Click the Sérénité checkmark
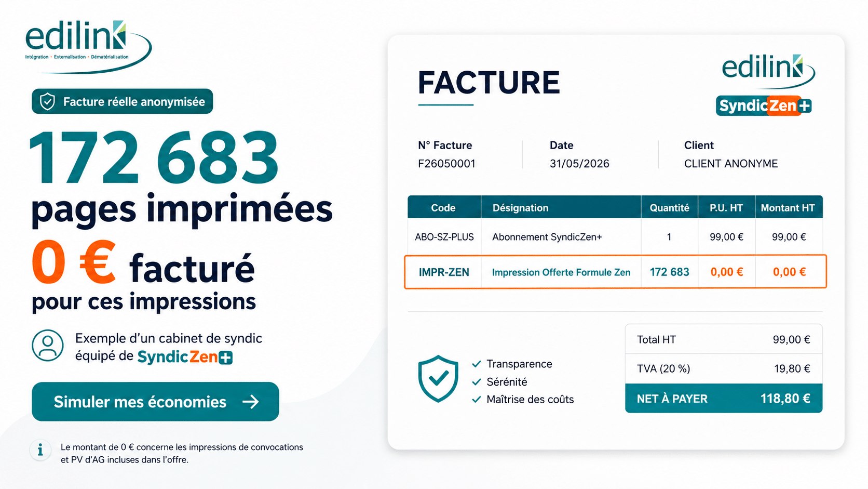 (476, 382)
